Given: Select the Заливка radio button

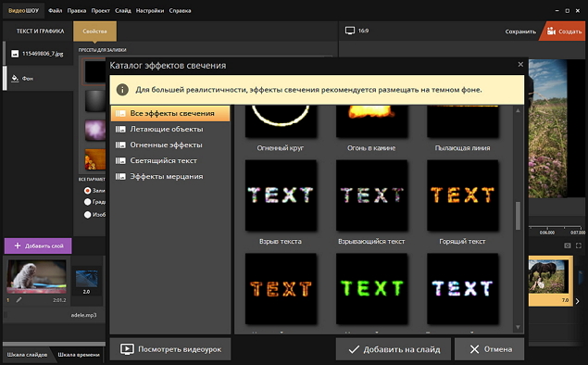Looking at the screenshot, I should click(x=87, y=191).
